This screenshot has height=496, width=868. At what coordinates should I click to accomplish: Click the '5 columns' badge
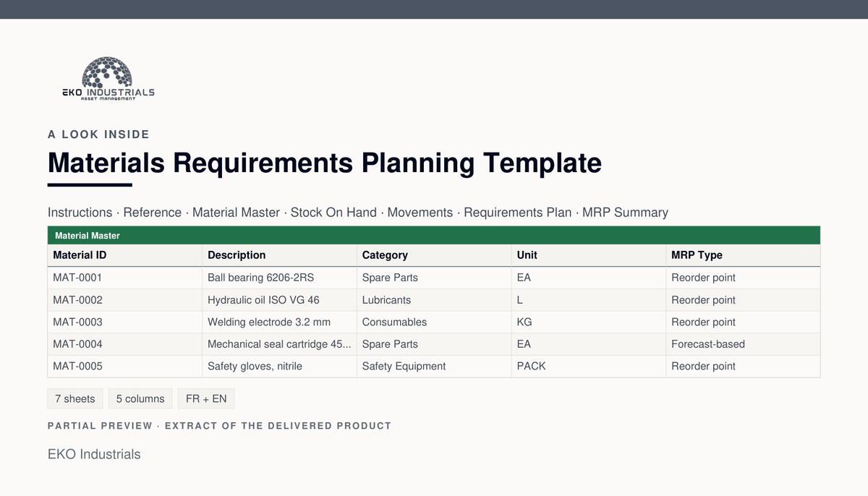pos(140,399)
